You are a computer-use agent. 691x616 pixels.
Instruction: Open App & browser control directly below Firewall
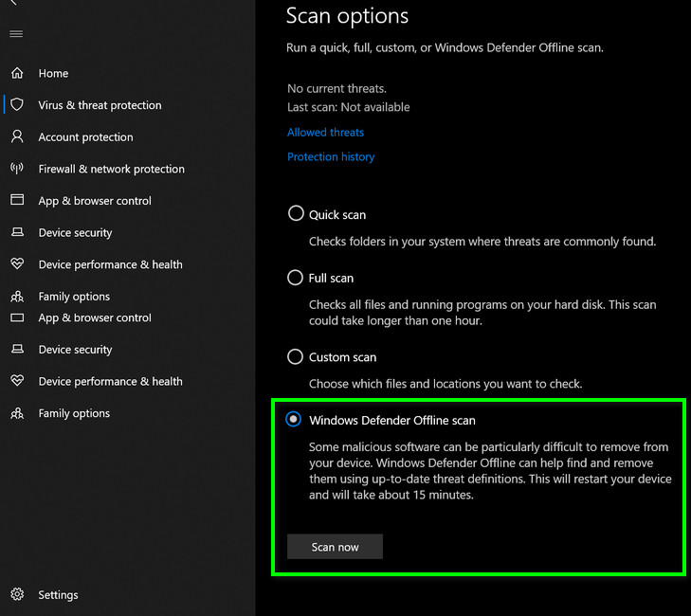pyautogui.click(x=94, y=201)
